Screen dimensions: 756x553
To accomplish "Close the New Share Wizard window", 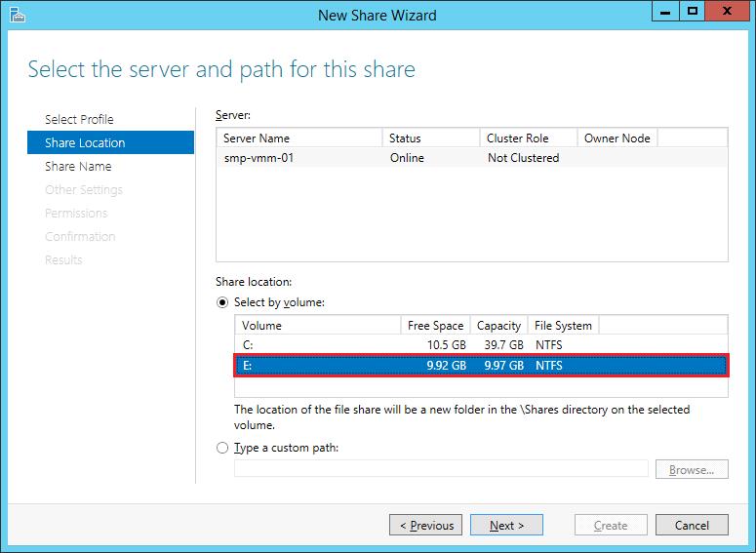I will pos(729,13).
